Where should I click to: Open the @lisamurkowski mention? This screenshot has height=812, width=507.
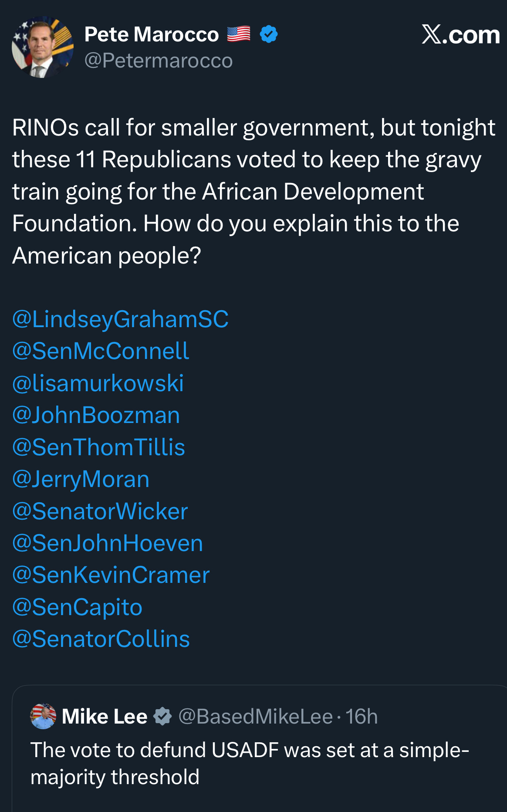pos(98,383)
